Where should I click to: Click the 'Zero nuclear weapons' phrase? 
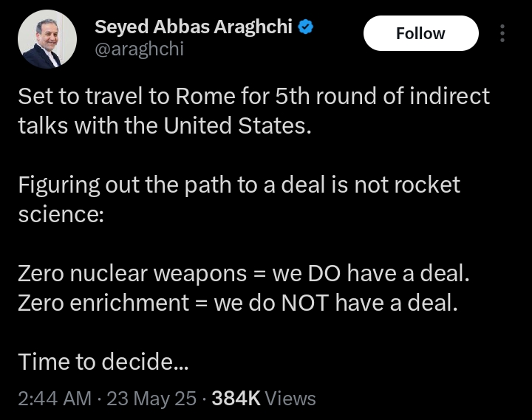(x=132, y=273)
